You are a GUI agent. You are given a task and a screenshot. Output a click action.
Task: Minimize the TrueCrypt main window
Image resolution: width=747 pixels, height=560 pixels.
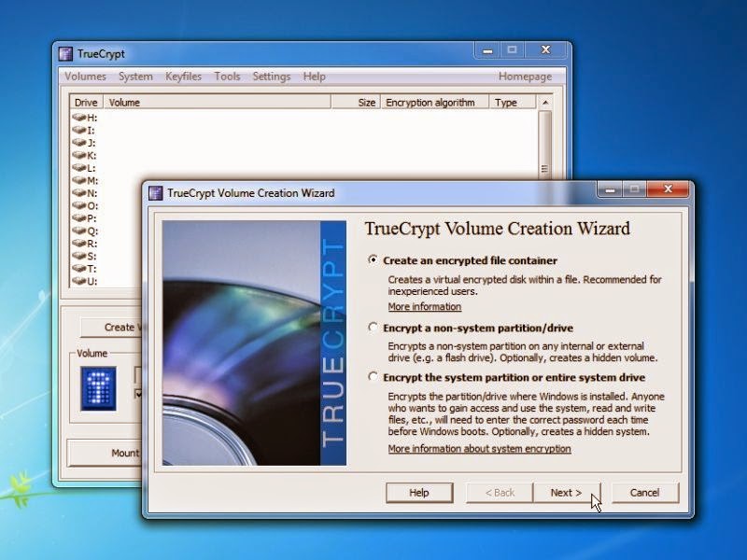(x=487, y=50)
